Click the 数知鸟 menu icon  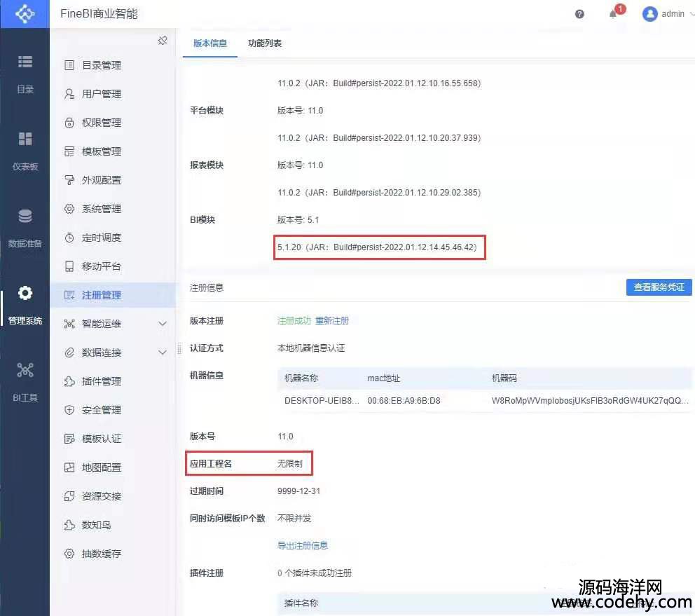click(69, 525)
